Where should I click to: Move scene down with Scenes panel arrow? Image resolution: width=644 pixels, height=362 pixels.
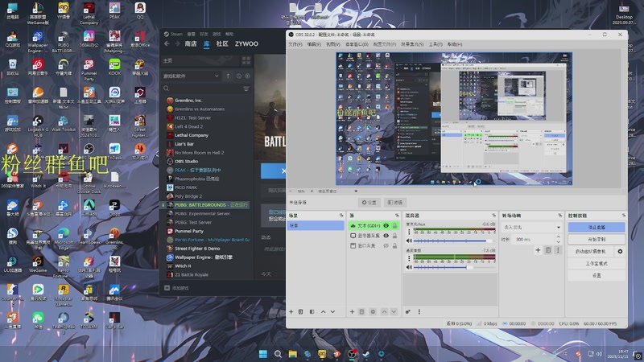tap(332, 312)
